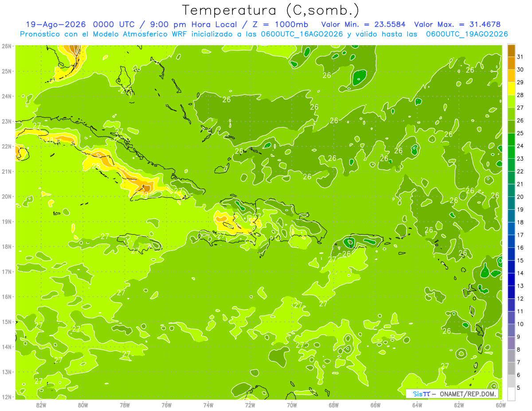Select the "19-Ago-2026 0000 UTC" date text
The image size is (532, 411).
coord(81,24)
